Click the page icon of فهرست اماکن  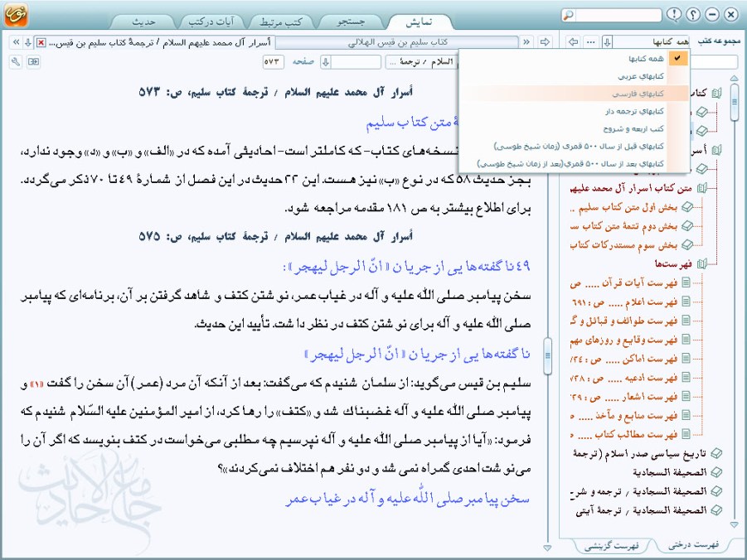(x=686, y=358)
